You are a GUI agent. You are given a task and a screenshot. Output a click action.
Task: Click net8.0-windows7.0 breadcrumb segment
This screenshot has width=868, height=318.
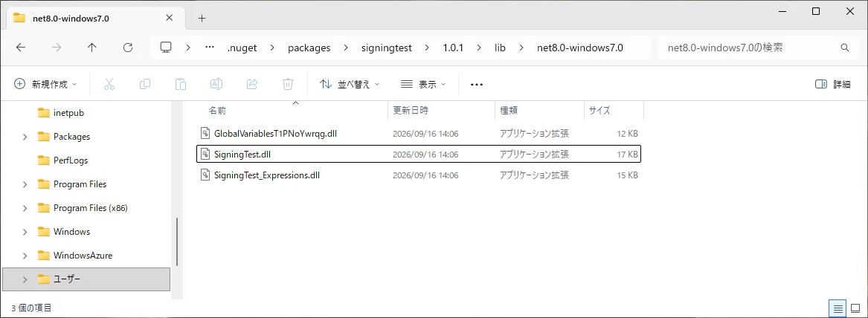[580, 48]
